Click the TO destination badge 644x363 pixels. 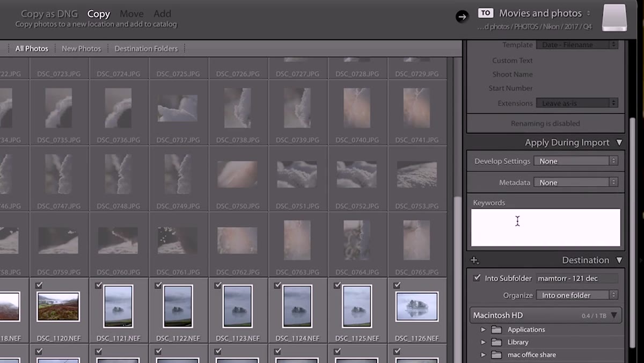pyautogui.click(x=486, y=13)
